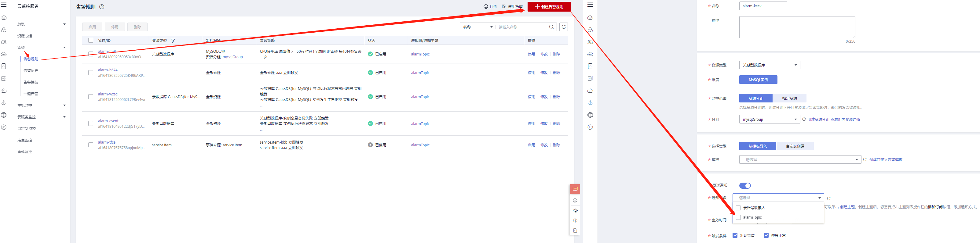Open the hamburger menu at top left

pos(4,5)
